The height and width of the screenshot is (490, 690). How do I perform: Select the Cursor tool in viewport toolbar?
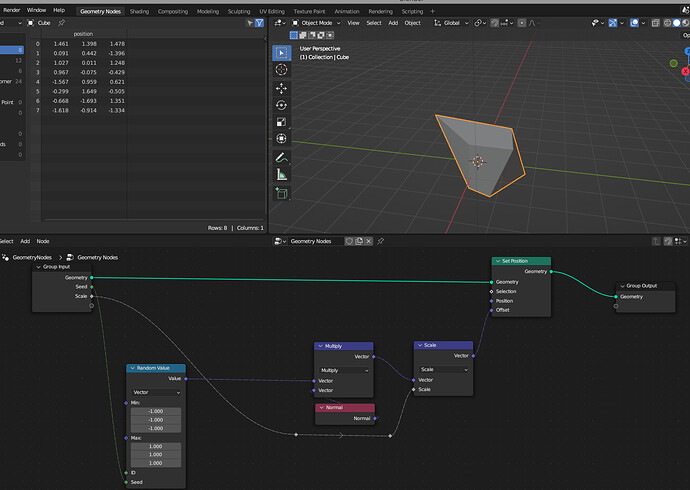(x=282, y=69)
